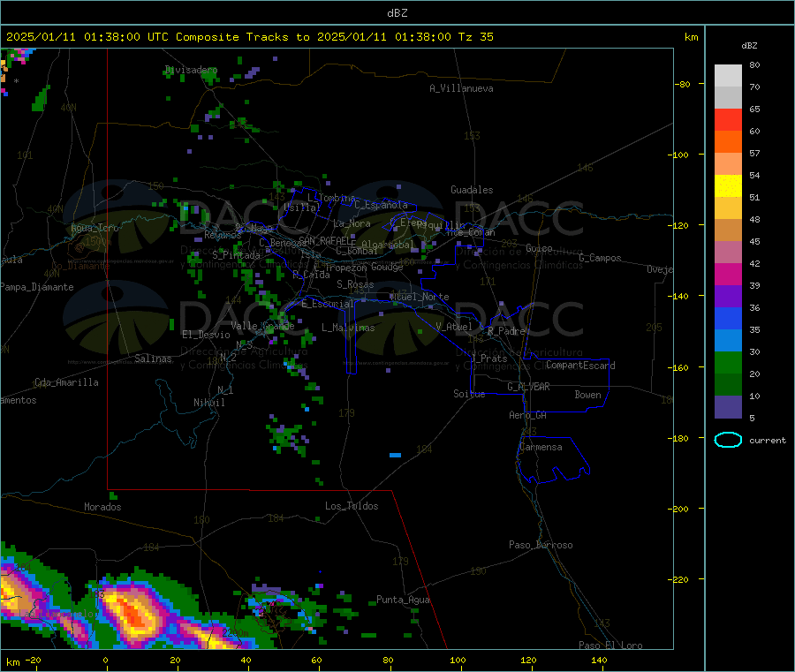Click the Divisadero map label
Viewport: 795px width, 672px height.
pos(191,70)
